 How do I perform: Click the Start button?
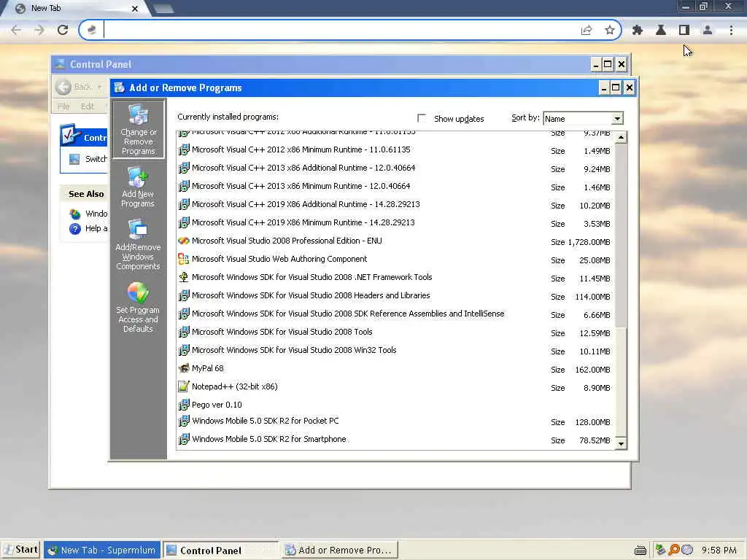pyautogui.click(x=20, y=550)
